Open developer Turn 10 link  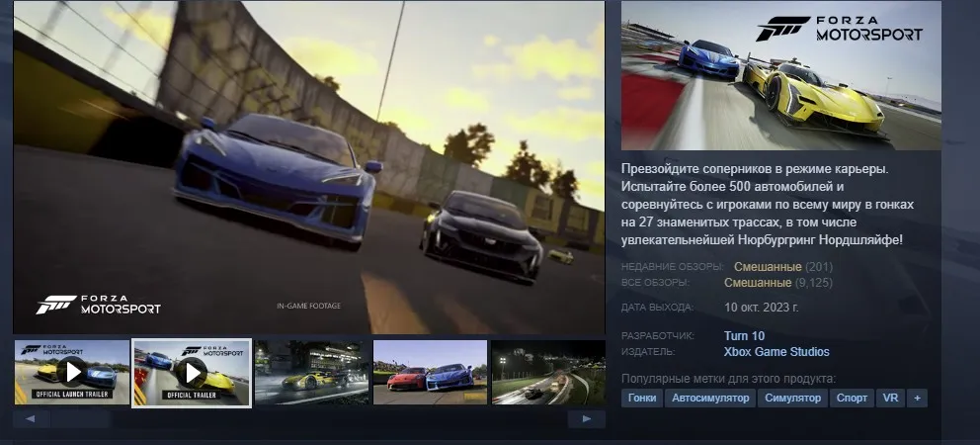pos(744,336)
